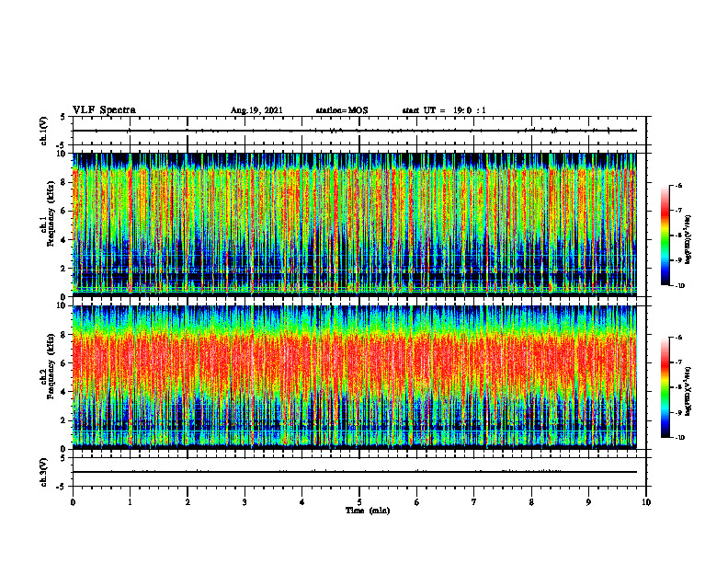728x563 pixels.
Task: Click the ch.3 voltage waveform trace
Action: point(354,472)
